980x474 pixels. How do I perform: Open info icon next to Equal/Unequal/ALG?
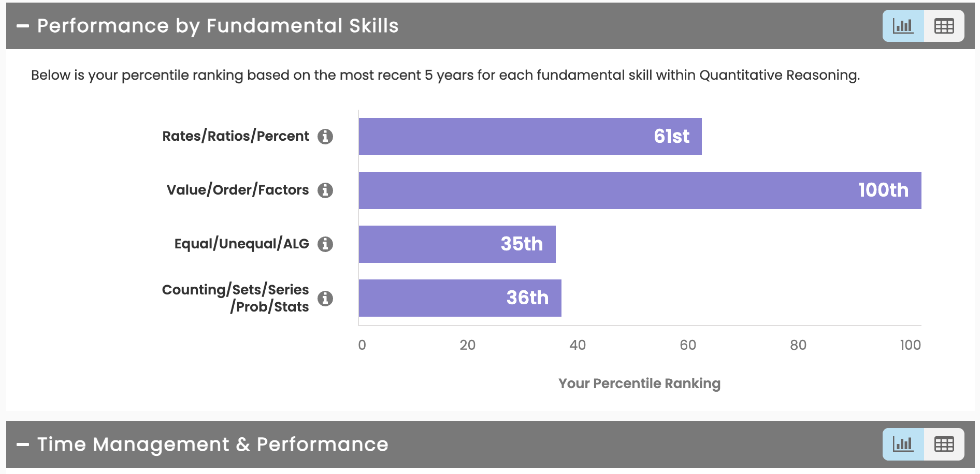pyautogui.click(x=325, y=244)
